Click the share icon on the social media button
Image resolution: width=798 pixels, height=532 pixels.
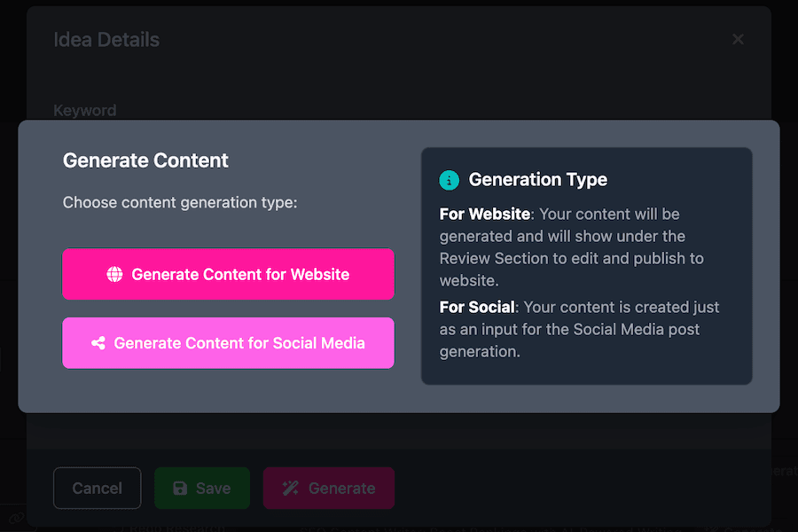[100, 342]
